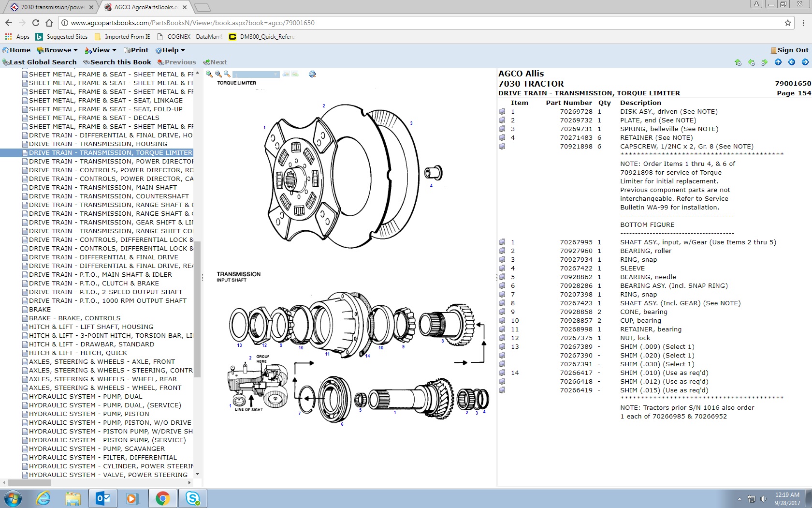Open the green forward history icon
Image resolution: width=812 pixels, height=508 pixels.
[764, 62]
